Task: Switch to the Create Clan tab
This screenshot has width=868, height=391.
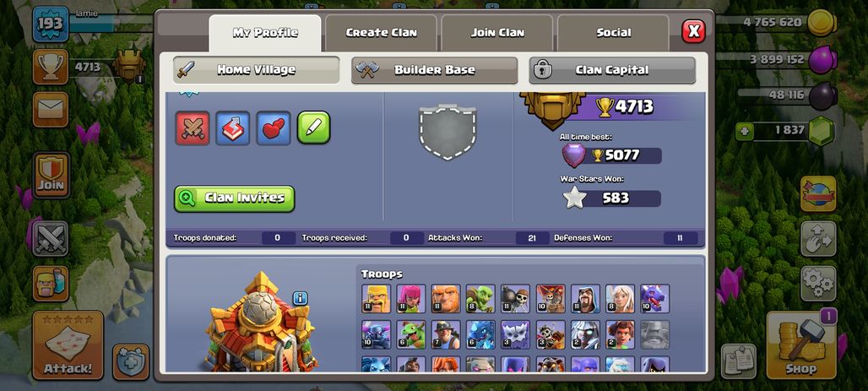Action: [381, 33]
